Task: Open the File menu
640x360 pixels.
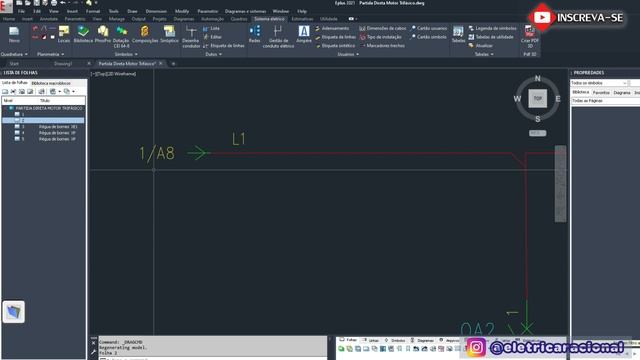Action: click(x=22, y=11)
